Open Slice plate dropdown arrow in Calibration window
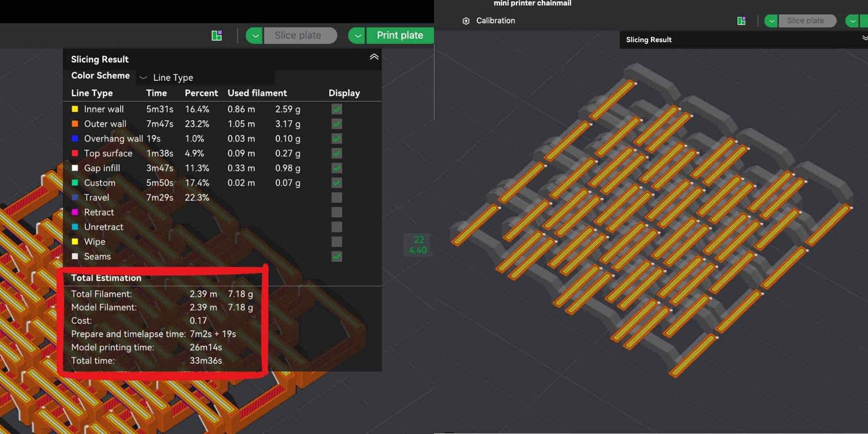Viewport: 868px width, 434px height. tap(772, 21)
